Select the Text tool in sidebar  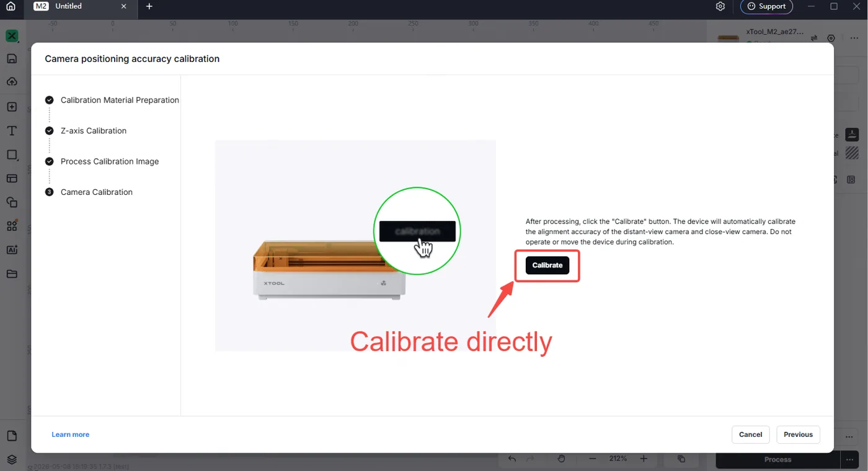(x=12, y=131)
